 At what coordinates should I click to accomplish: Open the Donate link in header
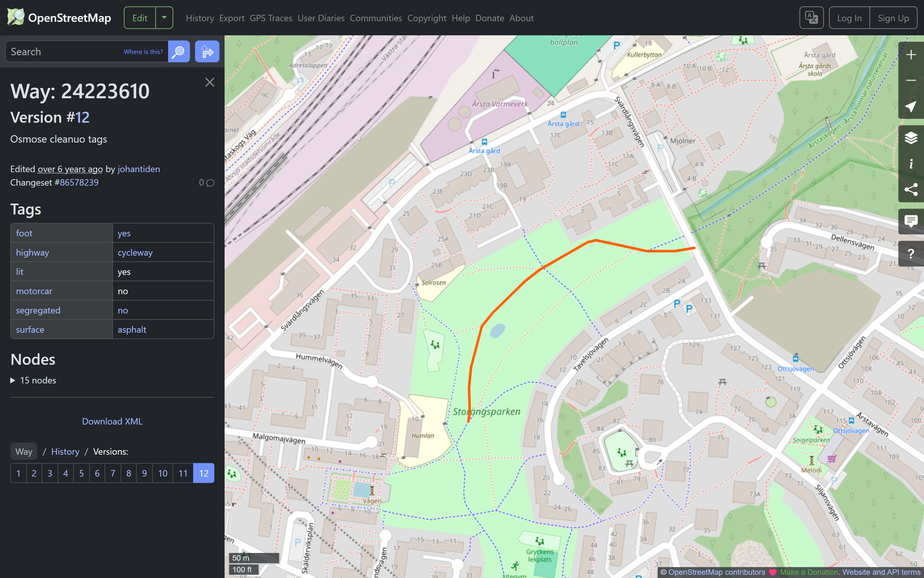click(x=490, y=18)
